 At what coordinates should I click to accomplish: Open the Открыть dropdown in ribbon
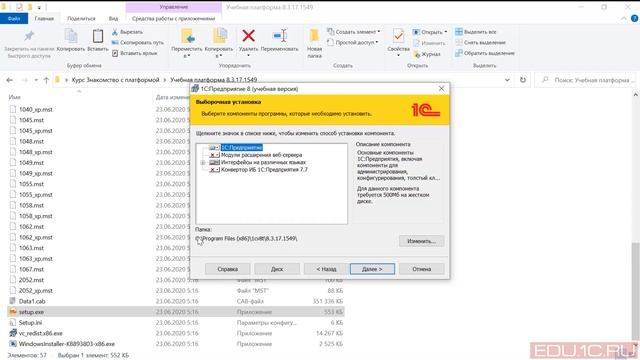430,31
